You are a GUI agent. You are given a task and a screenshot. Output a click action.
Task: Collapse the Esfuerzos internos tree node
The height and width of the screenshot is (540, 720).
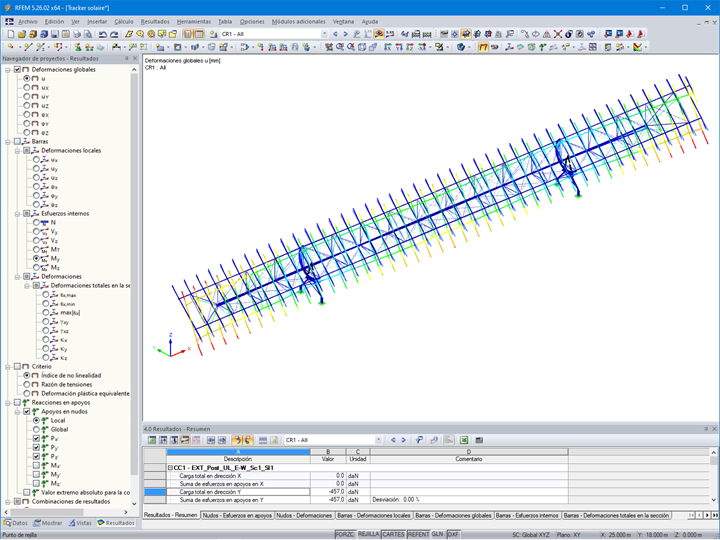[17, 214]
